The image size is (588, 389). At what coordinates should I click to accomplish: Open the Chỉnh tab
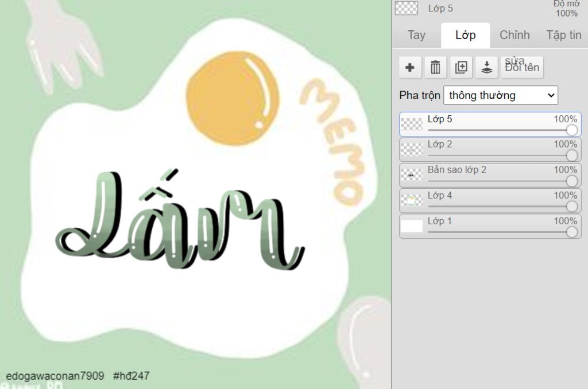514,35
